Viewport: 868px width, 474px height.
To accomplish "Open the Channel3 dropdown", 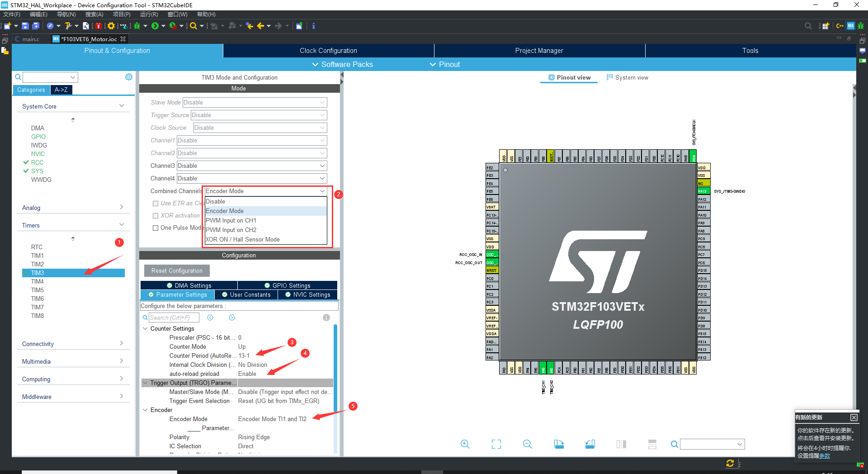I will 252,166.
